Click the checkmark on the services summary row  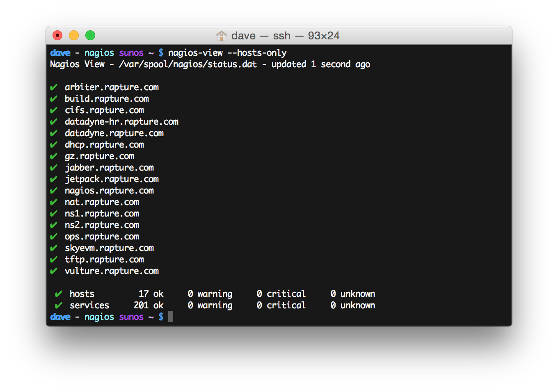[x=59, y=305]
